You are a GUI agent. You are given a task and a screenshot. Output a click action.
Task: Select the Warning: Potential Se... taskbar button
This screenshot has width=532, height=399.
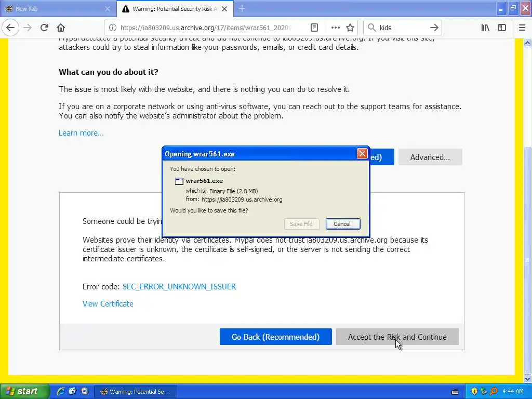[x=136, y=392]
